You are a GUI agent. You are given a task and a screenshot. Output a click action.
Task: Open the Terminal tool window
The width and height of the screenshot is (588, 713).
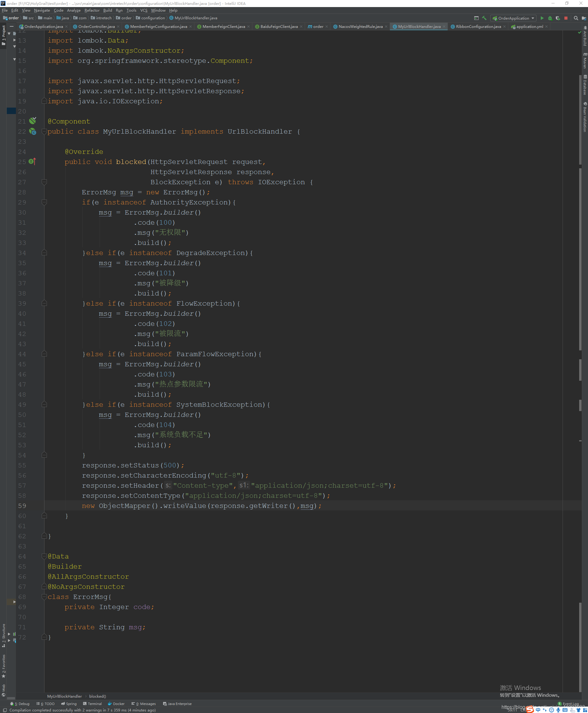[92, 703]
